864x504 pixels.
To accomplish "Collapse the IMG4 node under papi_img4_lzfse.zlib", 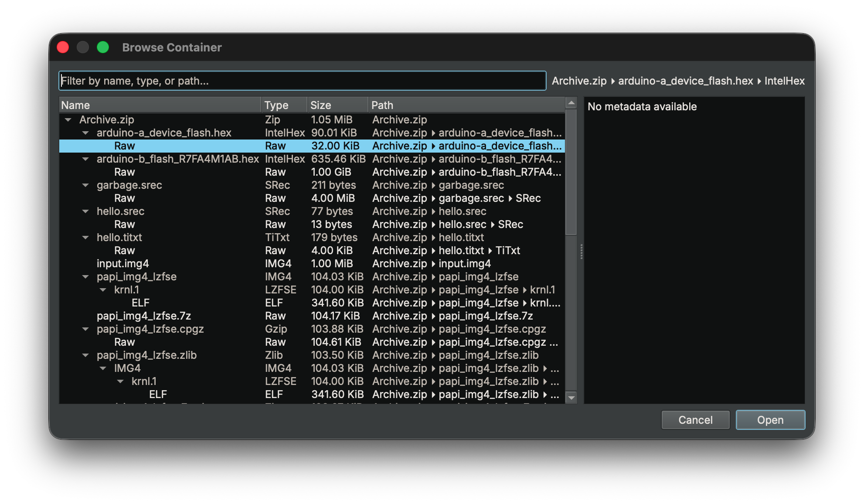I will [x=103, y=368].
